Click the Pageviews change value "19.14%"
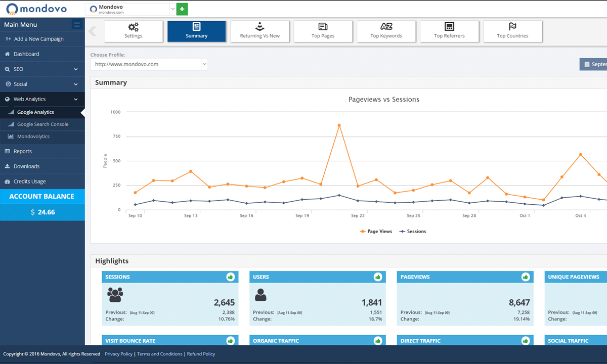 click(x=522, y=319)
